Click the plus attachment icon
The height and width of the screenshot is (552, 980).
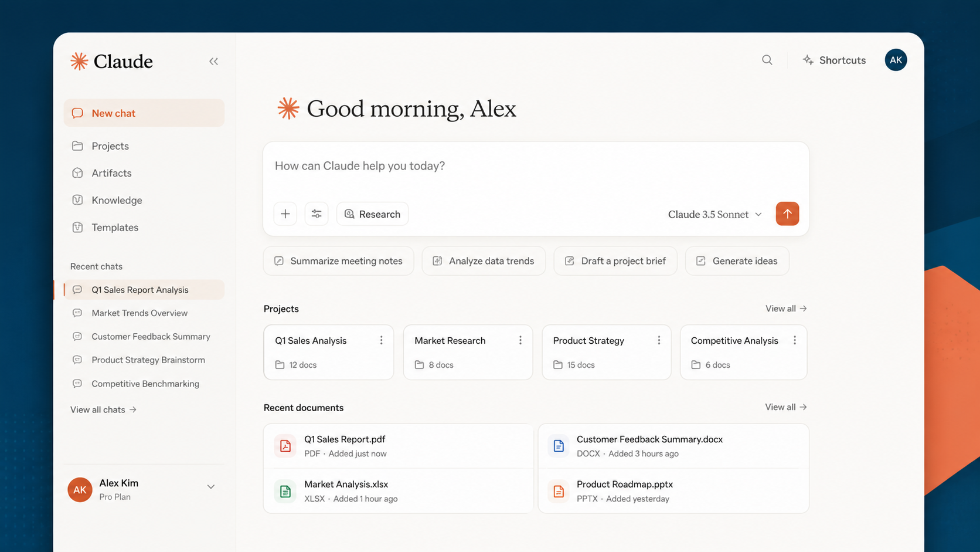285,214
